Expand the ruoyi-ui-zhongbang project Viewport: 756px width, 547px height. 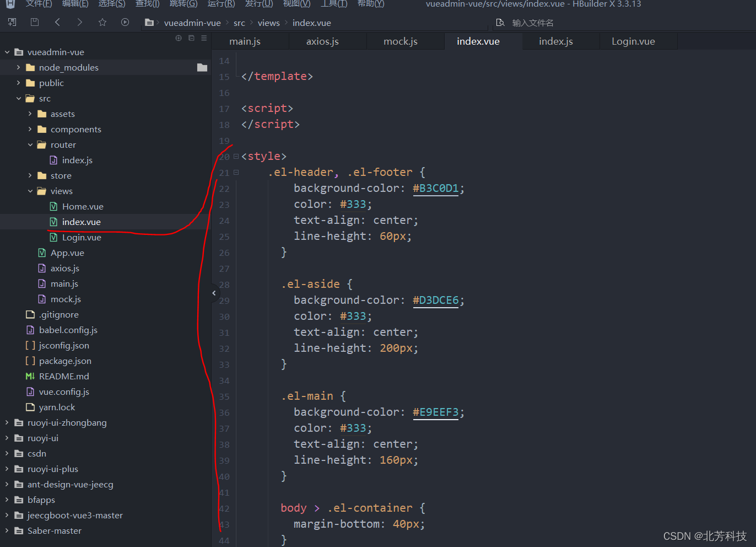coord(7,422)
